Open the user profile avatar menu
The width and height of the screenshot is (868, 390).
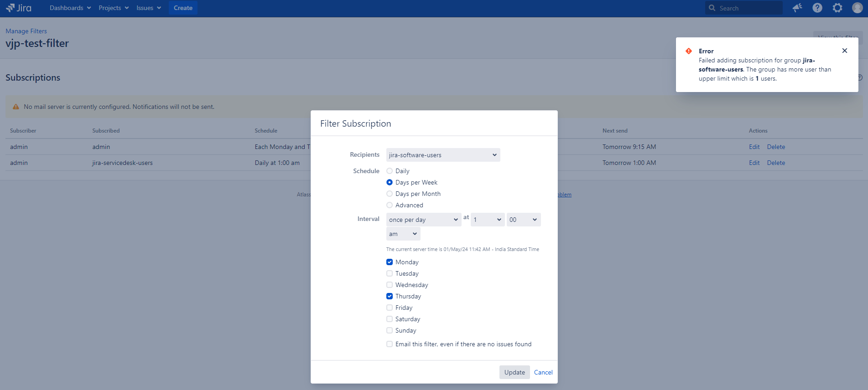click(857, 8)
